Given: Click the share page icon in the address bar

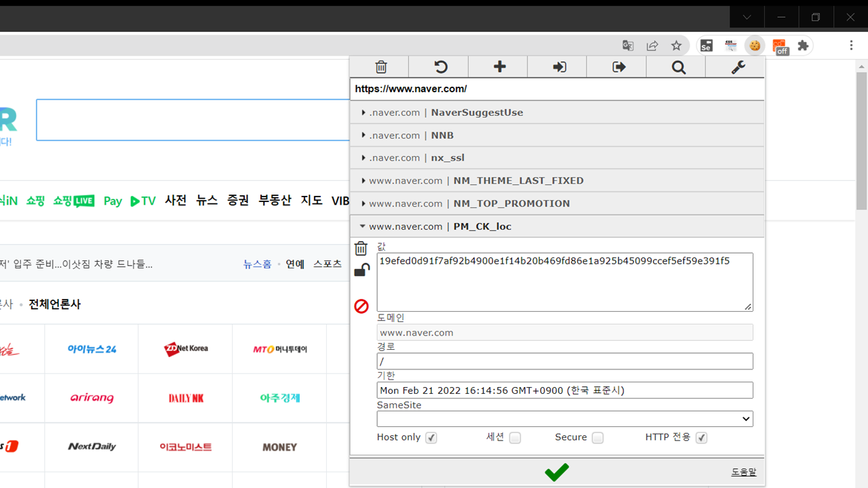Looking at the screenshot, I should coord(652,45).
